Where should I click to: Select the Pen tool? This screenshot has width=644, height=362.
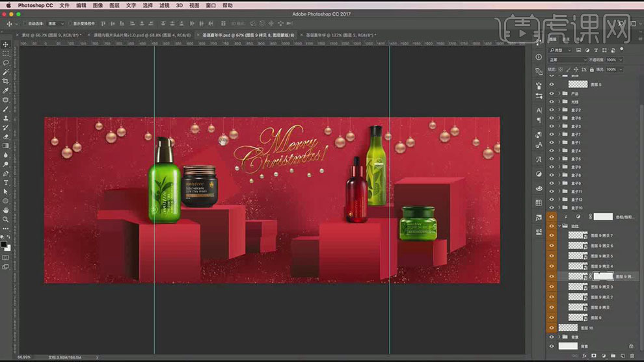coord(6,174)
